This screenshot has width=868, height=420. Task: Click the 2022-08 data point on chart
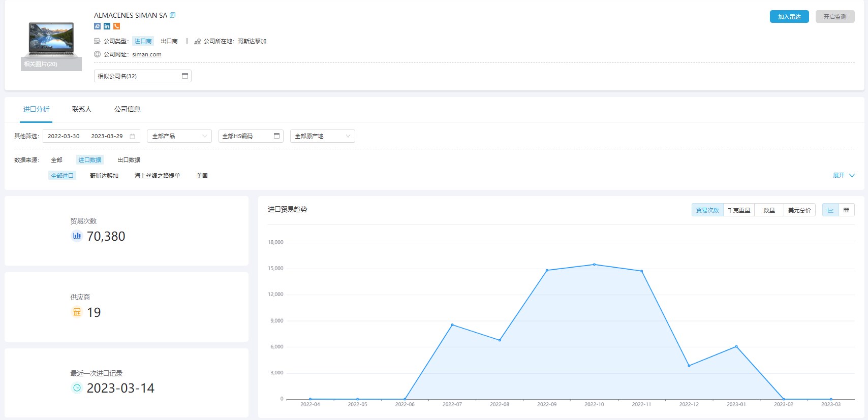point(500,340)
